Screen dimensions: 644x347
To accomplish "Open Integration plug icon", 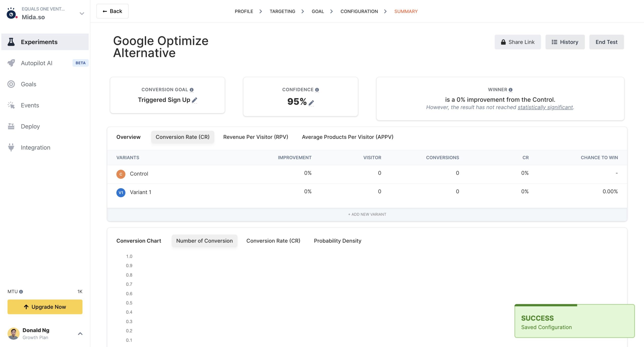I will coord(11,147).
